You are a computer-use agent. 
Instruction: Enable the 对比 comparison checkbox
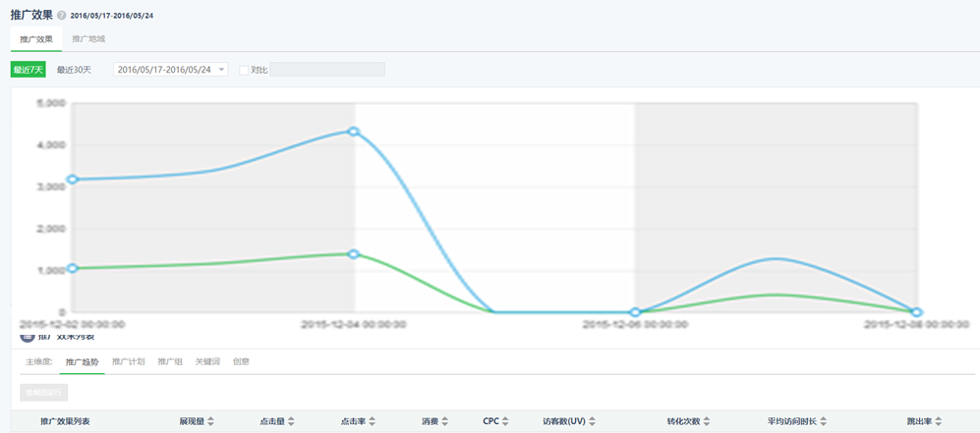pyautogui.click(x=245, y=70)
